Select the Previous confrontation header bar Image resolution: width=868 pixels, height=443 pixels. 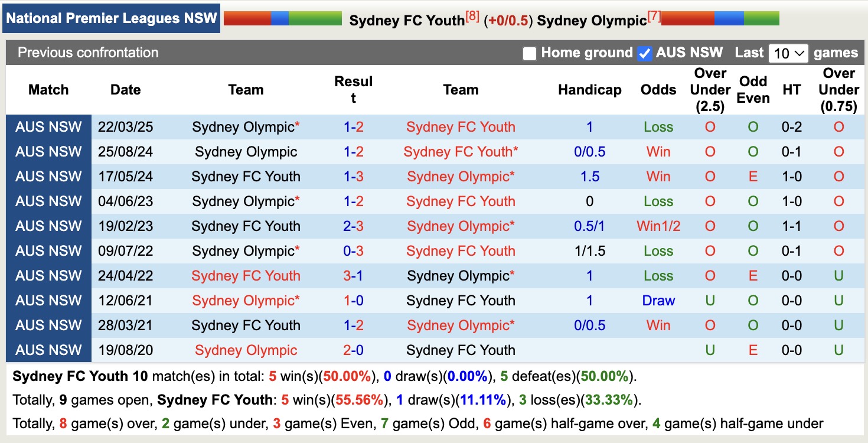pos(87,53)
